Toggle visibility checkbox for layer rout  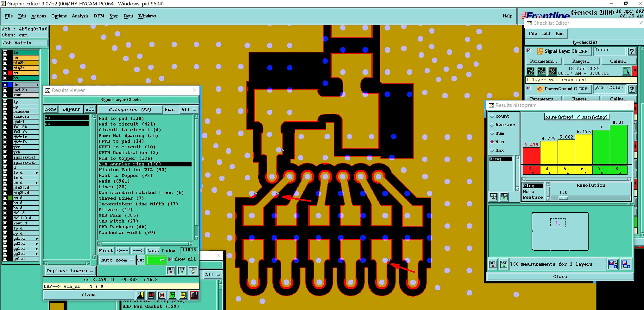pyautogui.click(x=5, y=95)
